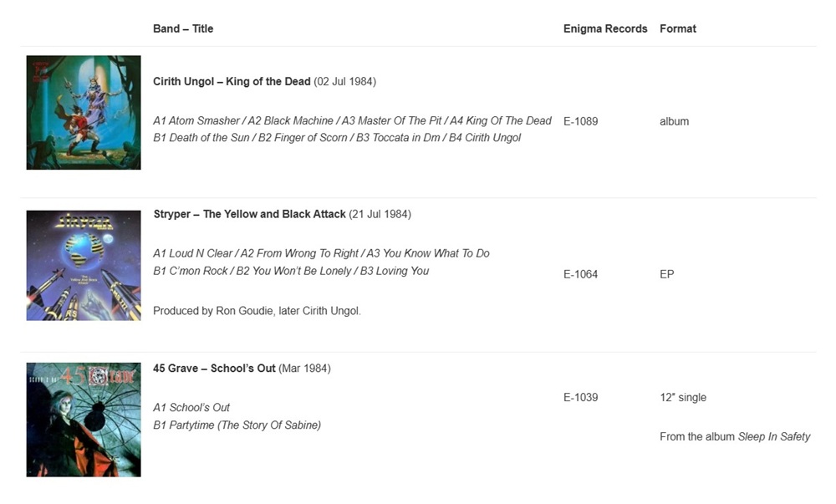836x504 pixels.
Task: Open the "Cirith Ungol – King of the Dead" title
Action: (232, 82)
